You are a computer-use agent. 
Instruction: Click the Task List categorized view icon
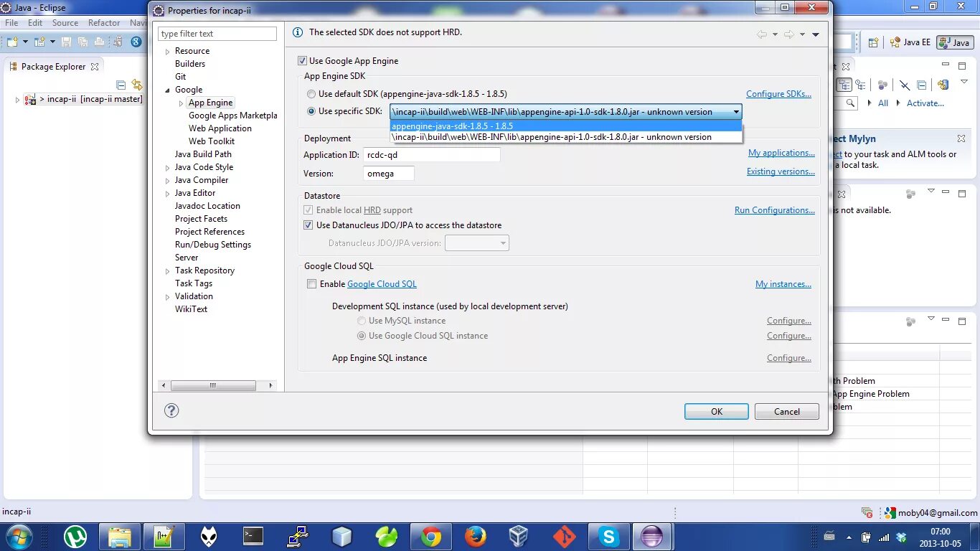[x=844, y=85]
